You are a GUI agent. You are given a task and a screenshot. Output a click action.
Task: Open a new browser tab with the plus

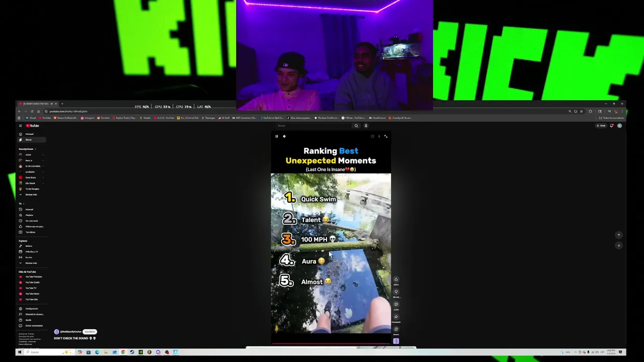[61, 104]
